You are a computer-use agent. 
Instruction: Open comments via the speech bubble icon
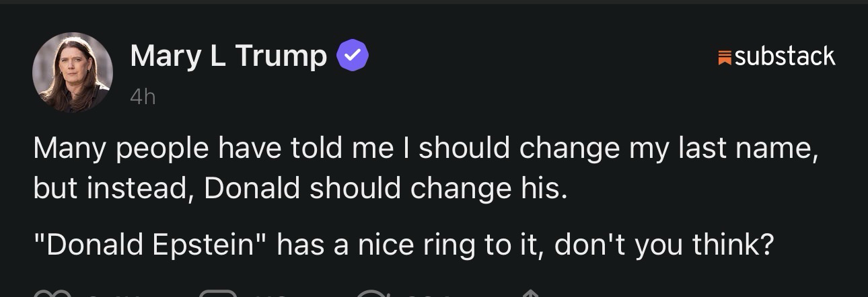point(218,294)
